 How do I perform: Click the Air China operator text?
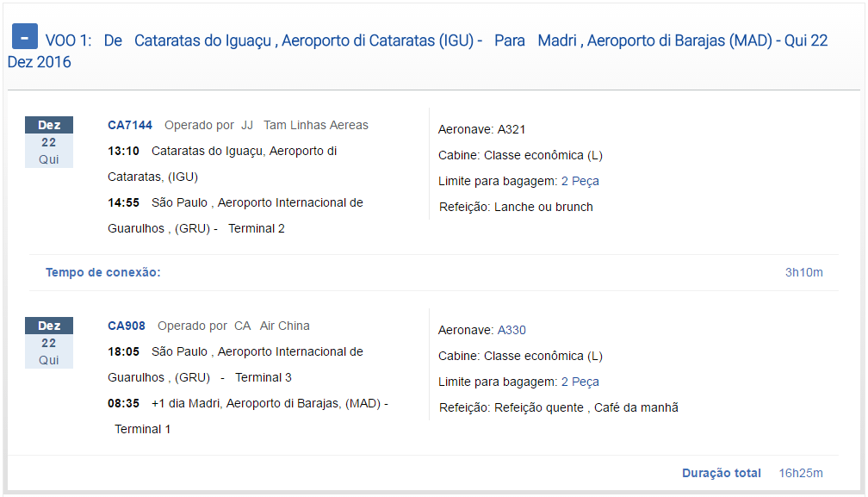tap(284, 326)
